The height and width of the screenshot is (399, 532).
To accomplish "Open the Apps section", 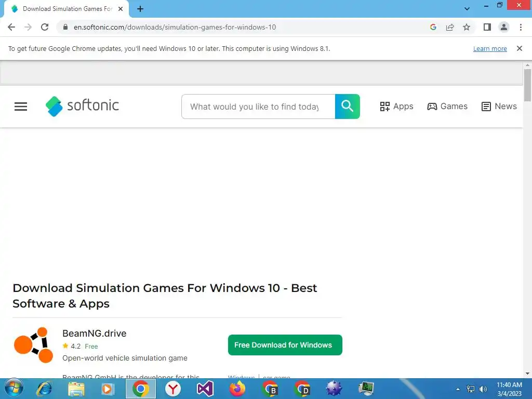I will (396, 107).
